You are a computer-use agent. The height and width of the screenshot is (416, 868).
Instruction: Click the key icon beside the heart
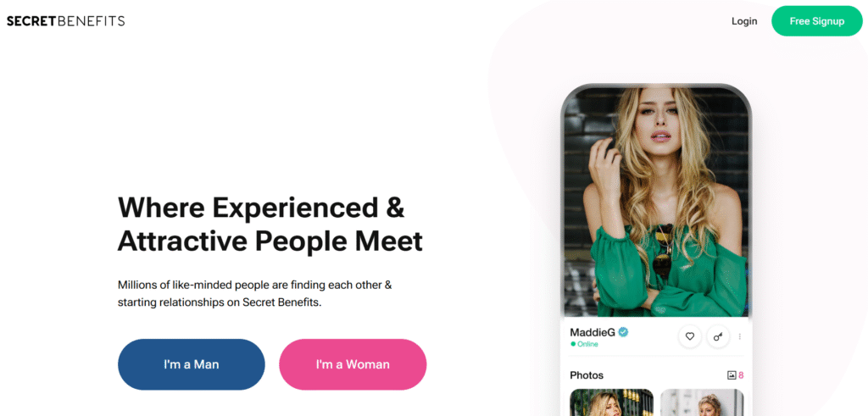[718, 336]
